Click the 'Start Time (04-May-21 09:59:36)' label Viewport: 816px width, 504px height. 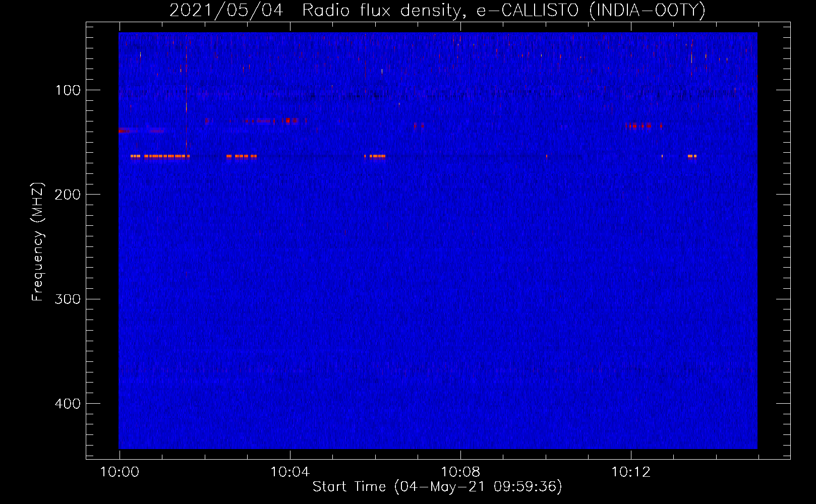(437, 487)
